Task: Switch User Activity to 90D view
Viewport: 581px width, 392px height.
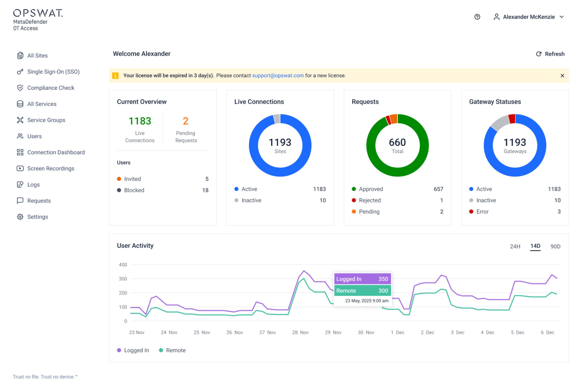Action: (x=555, y=246)
